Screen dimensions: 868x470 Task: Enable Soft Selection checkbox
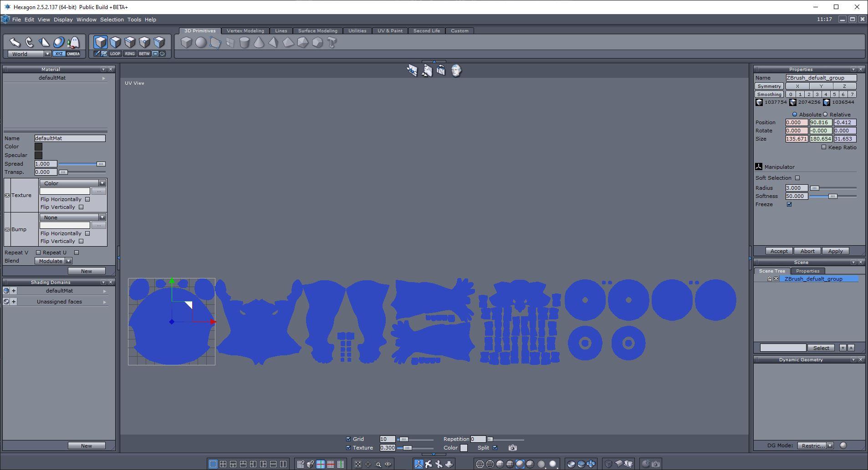coord(797,178)
